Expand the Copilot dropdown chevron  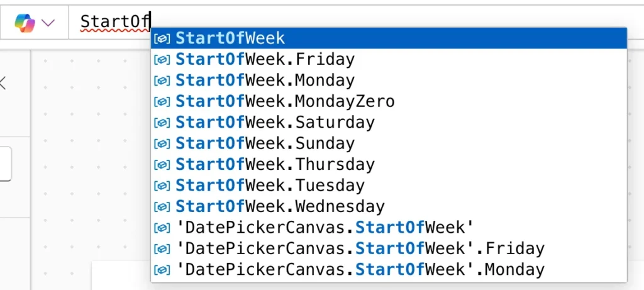pyautogui.click(x=48, y=23)
